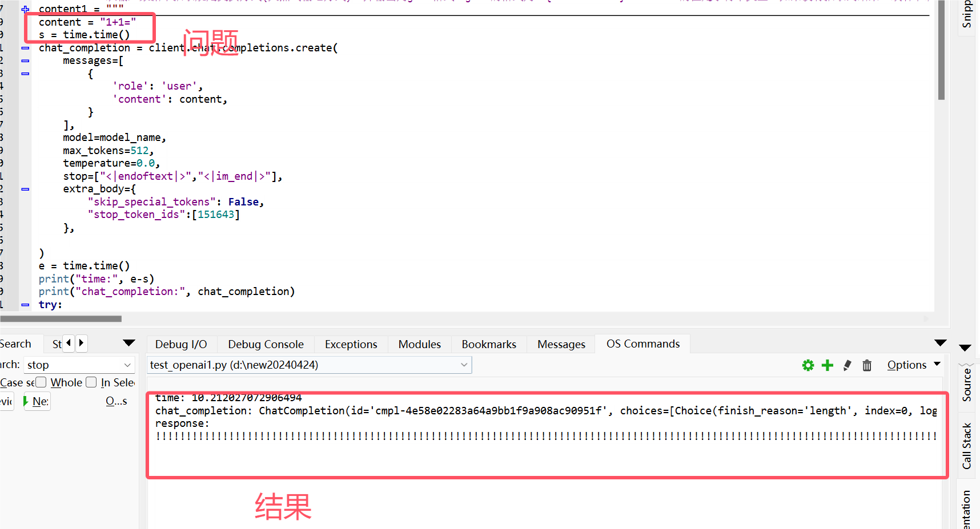The width and height of the screenshot is (980, 529).
Task: Click the print("time:", e-s) code line
Action: coord(97,279)
